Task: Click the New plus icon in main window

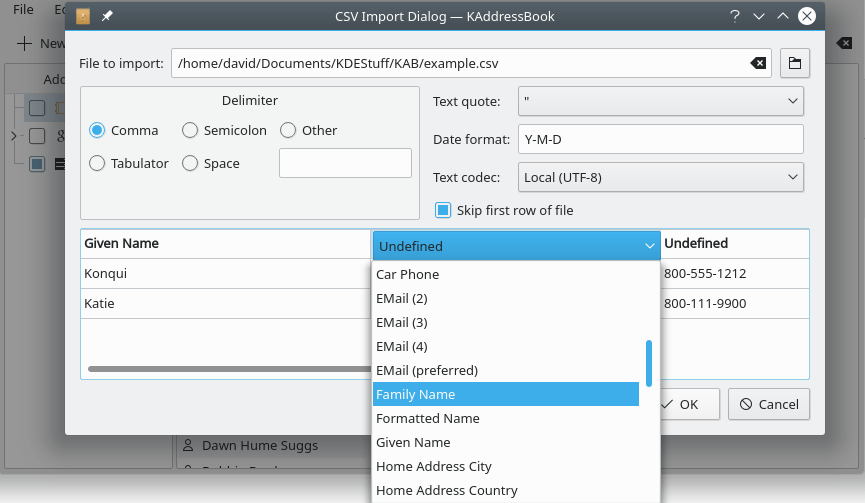Action: pyautogui.click(x=24, y=44)
